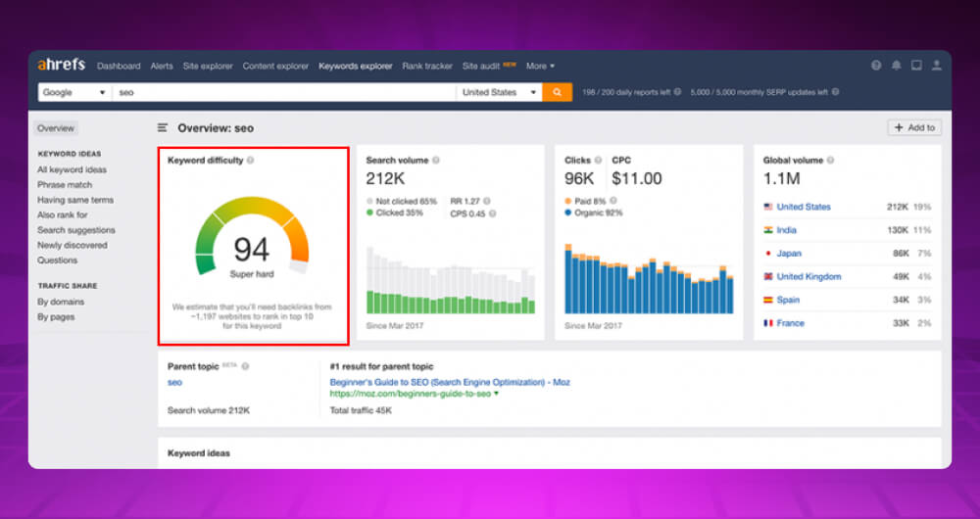
Task: Open the help question mark icon in header
Action: pos(876,66)
